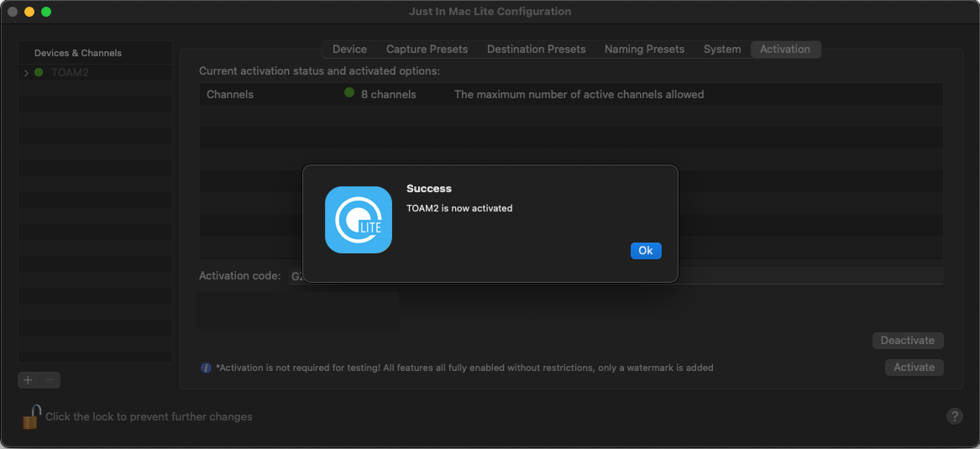The width and height of the screenshot is (980, 449).
Task: Add a device with the plus button
Action: 28,380
